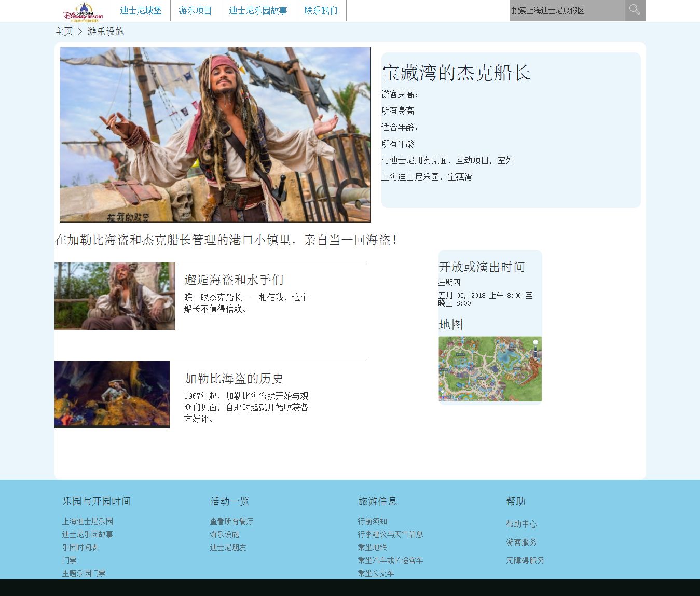Image resolution: width=700 pixels, height=596 pixels.
Task: Open the 加勒比海盗的历史 thumbnail image
Action: [112, 395]
